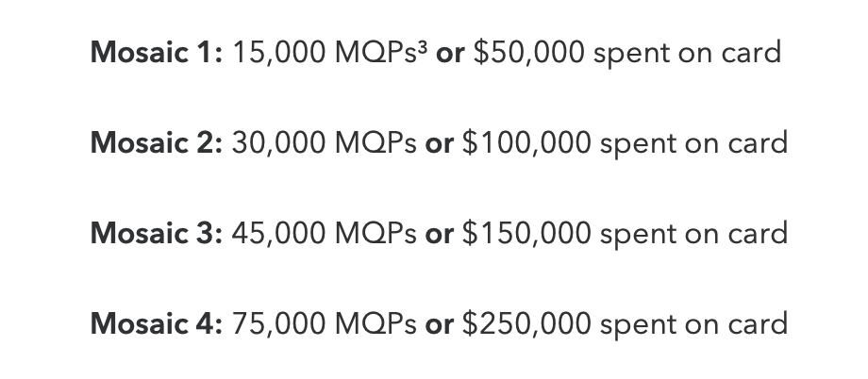Viewport: 868px width, 379px height.
Task: Click the bold "Mosaic 1:" label
Action: (x=157, y=53)
